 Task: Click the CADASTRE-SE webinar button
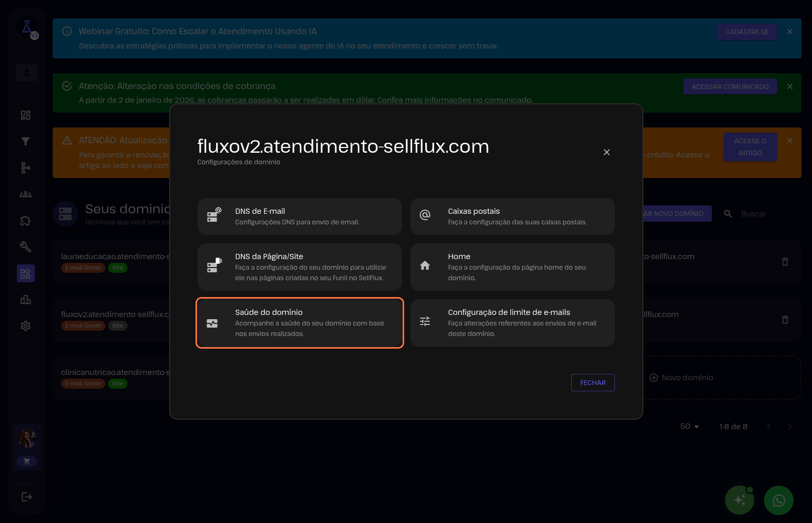747,32
